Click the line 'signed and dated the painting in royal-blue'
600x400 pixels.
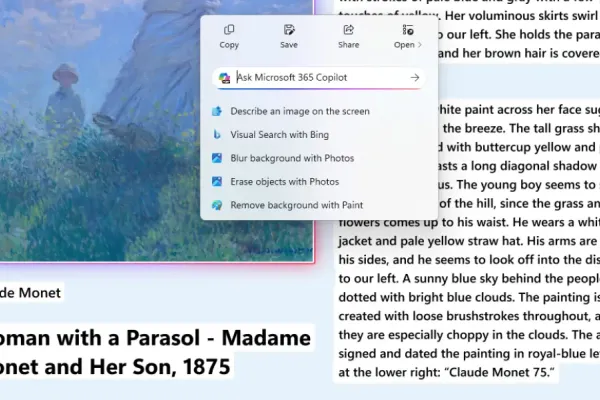point(468,354)
